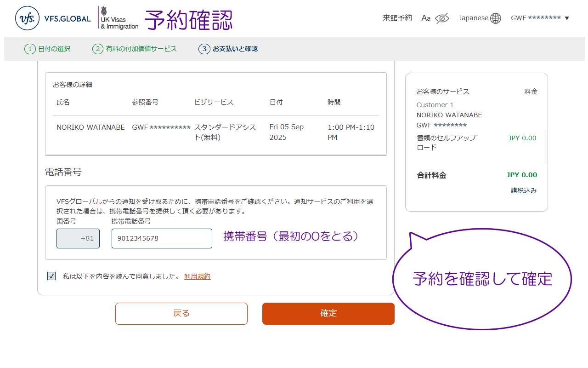The image size is (588, 368).
Task: Click the step 3 circle number icon
Action: pos(204,49)
